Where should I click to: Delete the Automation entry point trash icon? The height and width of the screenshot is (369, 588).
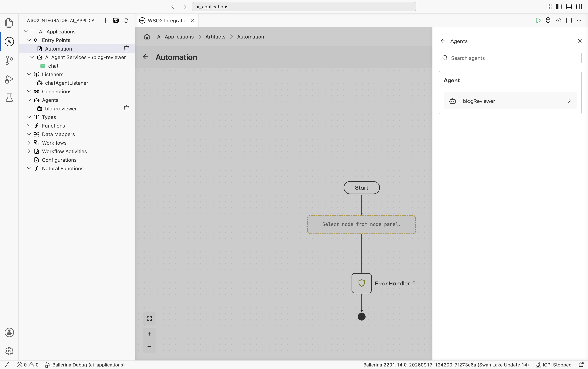126,49
